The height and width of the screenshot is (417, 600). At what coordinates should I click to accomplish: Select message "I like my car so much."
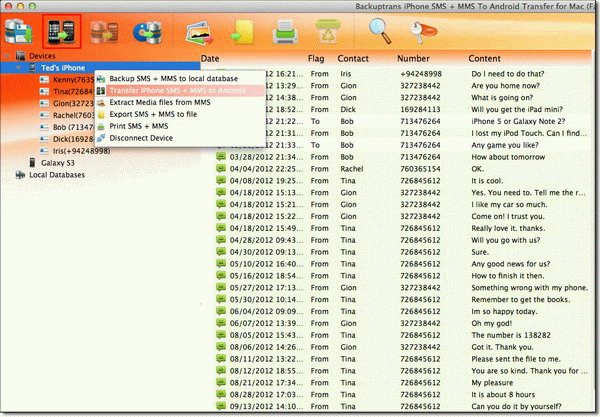tap(509, 204)
